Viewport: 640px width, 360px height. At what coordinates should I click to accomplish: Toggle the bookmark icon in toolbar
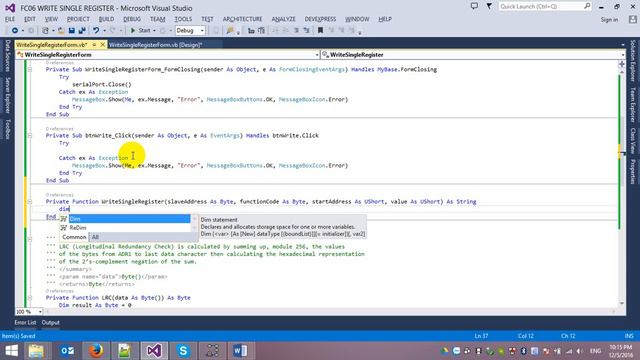320,31
